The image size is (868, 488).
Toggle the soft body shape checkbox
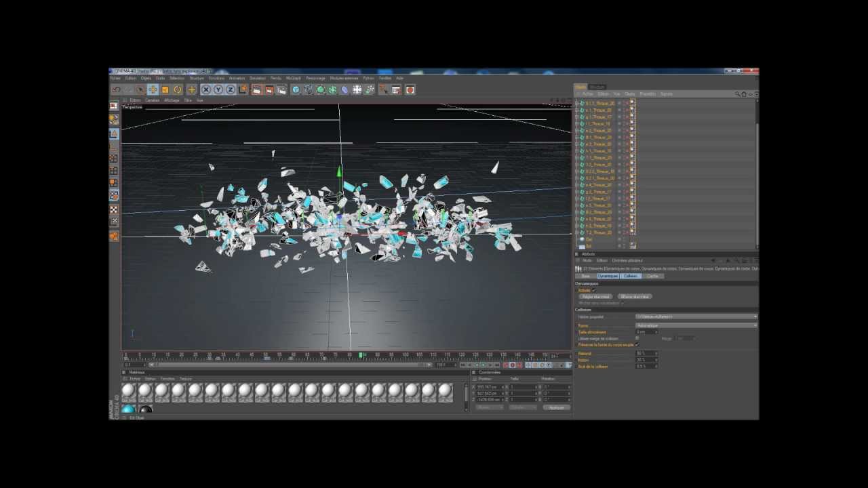click(x=637, y=344)
